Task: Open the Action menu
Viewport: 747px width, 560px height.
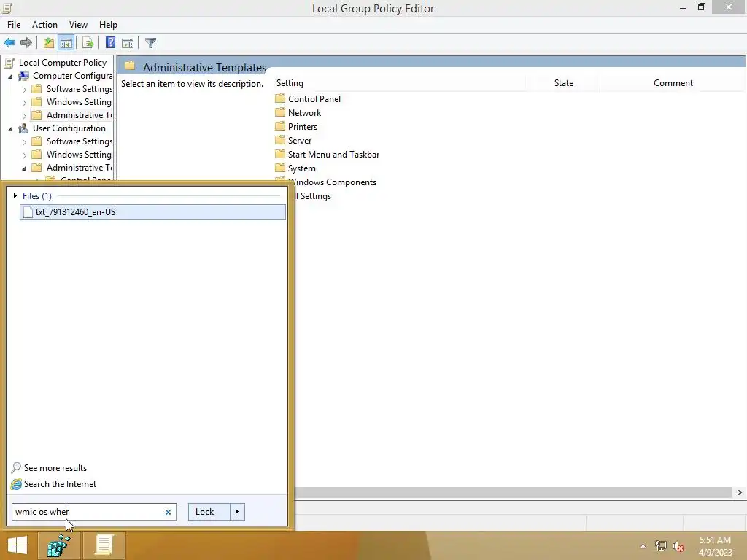Action: pos(44,24)
